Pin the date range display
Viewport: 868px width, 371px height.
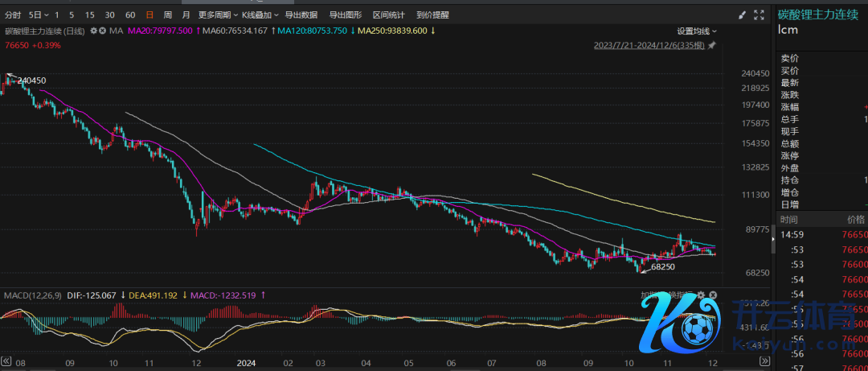pos(711,46)
